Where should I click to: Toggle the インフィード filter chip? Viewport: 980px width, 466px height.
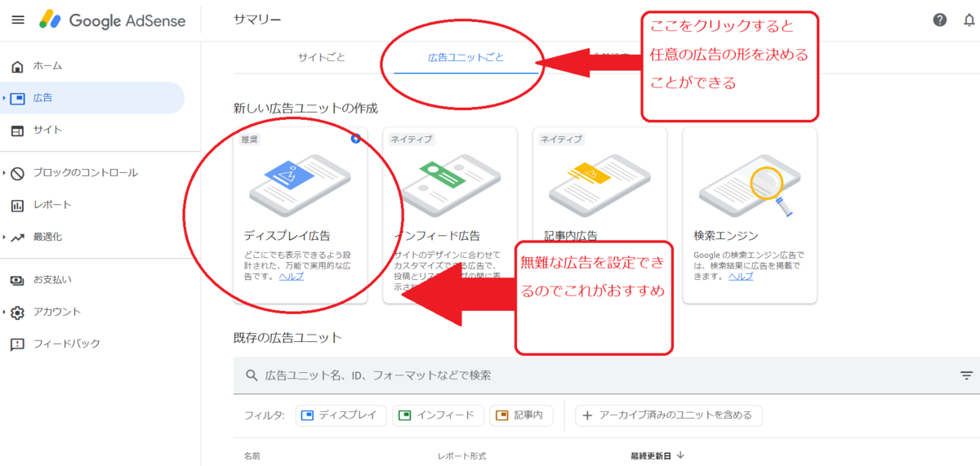438,415
